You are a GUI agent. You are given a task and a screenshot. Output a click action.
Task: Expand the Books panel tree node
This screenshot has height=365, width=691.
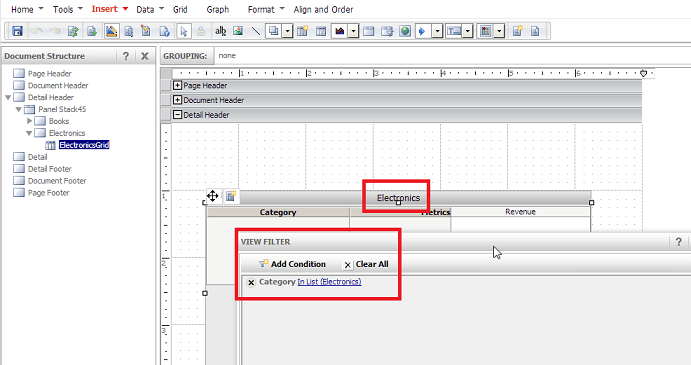point(30,121)
